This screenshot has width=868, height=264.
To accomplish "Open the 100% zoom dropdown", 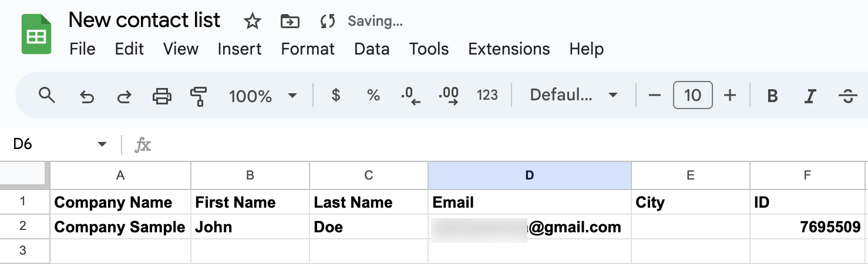I will pyautogui.click(x=262, y=96).
